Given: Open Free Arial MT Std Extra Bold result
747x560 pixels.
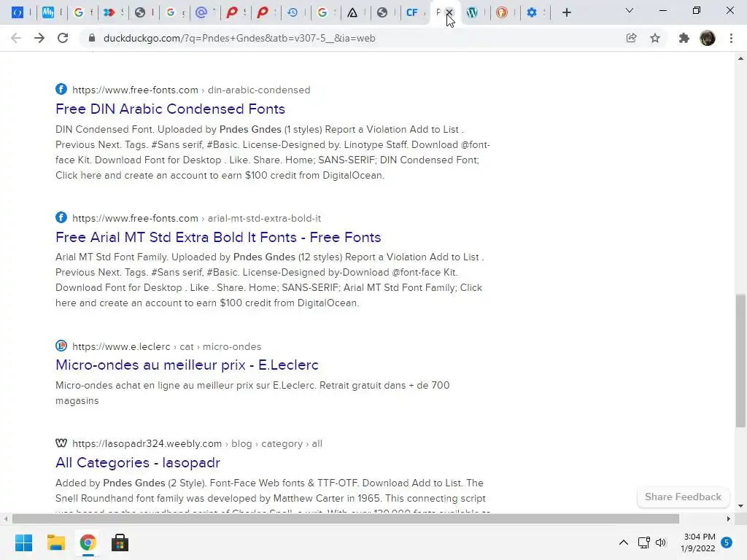Looking at the screenshot, I should 218,237.
